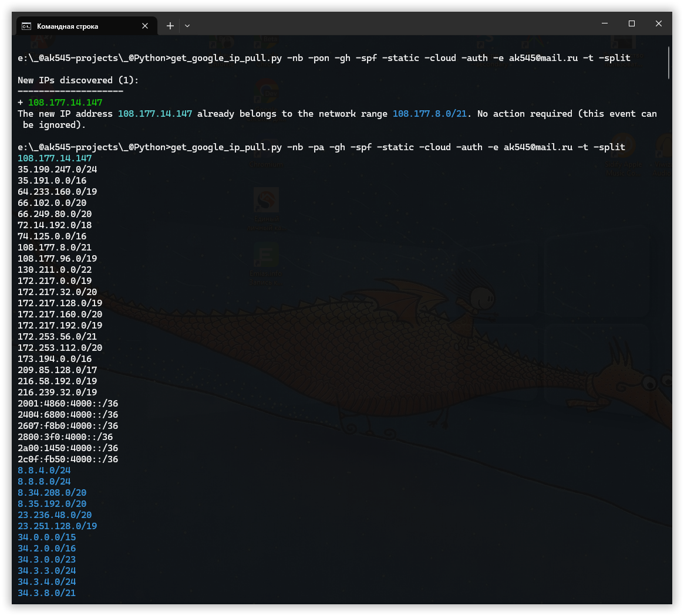Click the 216.239.32.0/19 entry

point(57,392)
